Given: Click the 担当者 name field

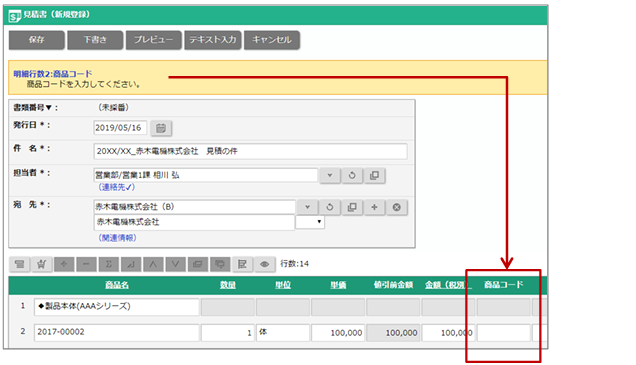Looking at the screenshot, I should (206, 175).
